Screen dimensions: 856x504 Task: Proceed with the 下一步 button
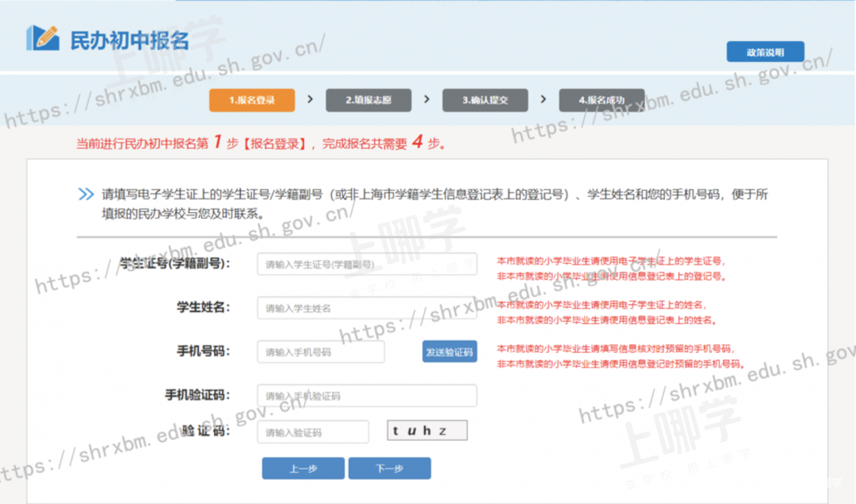(x=389, y=469)
